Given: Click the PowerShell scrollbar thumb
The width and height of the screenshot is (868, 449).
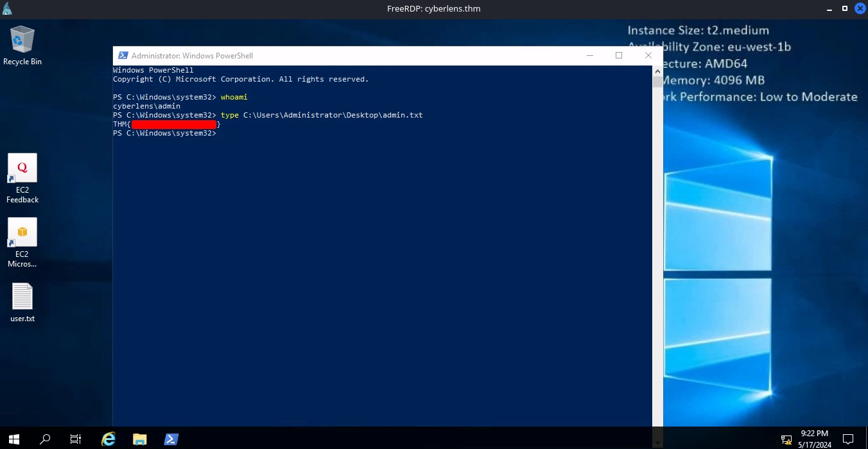Looking at the screenshot, I should pyautogui.click(x=657, y=82).
